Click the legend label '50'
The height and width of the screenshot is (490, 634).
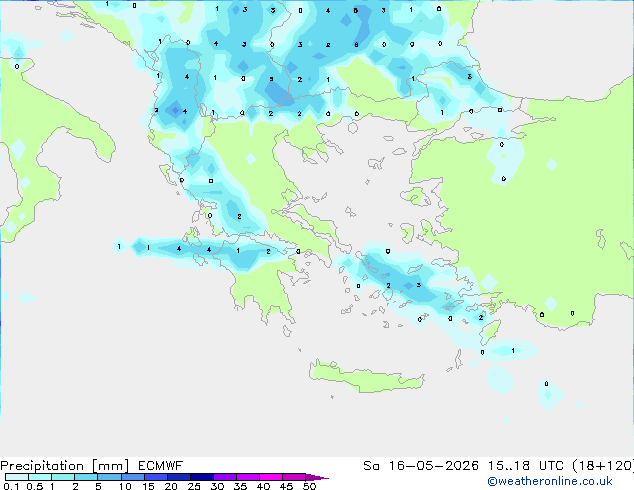point(309,486)
